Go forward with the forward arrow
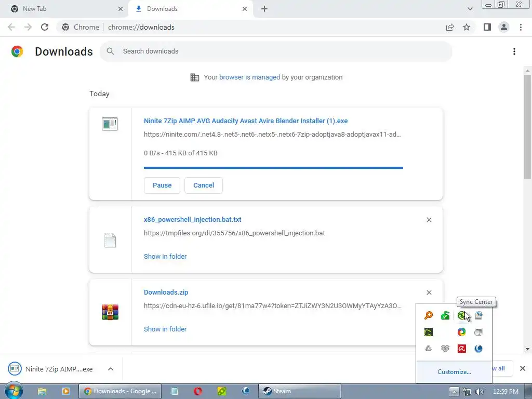This screenshot has width=532, height=399. pyautogui.click(x=28, y=27)
